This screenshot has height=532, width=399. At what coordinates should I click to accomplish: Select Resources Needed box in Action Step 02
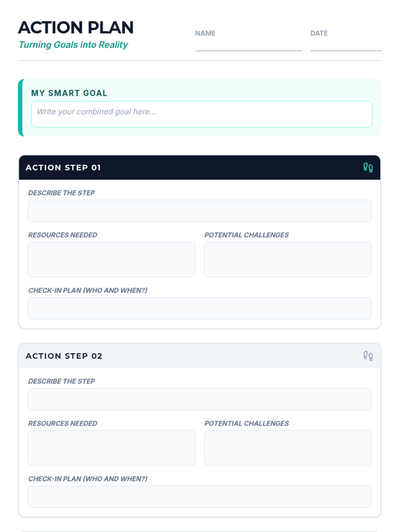click(x=111, y=448)
